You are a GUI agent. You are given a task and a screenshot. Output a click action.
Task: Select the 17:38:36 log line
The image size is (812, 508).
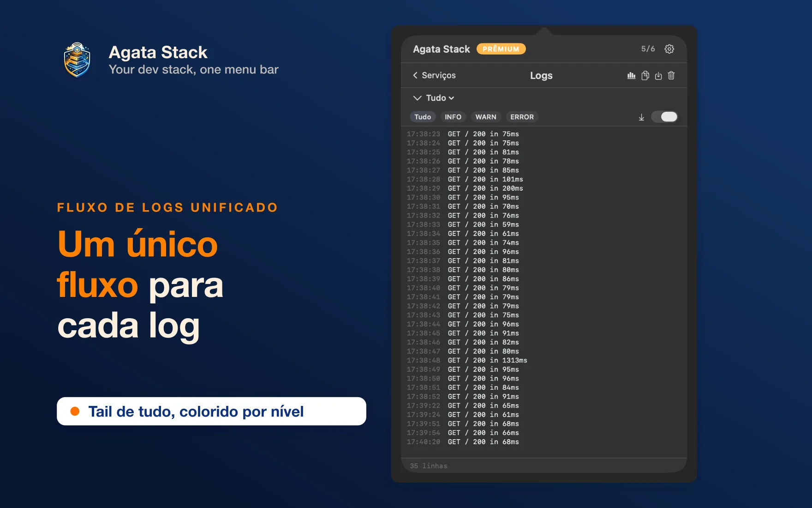[x=463, y=252]
